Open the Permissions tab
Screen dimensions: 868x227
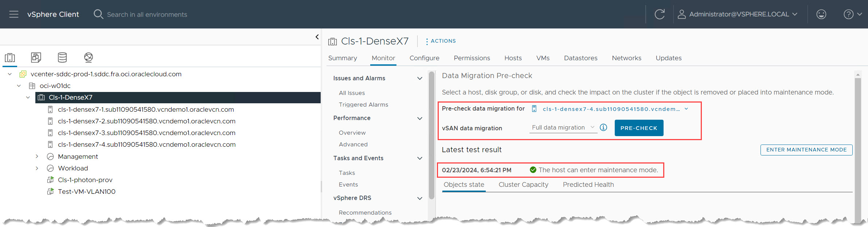472,58
